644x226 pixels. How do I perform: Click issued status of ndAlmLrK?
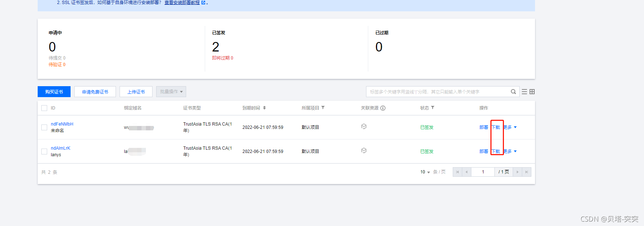pyautogui.click(x=427, y=152)
